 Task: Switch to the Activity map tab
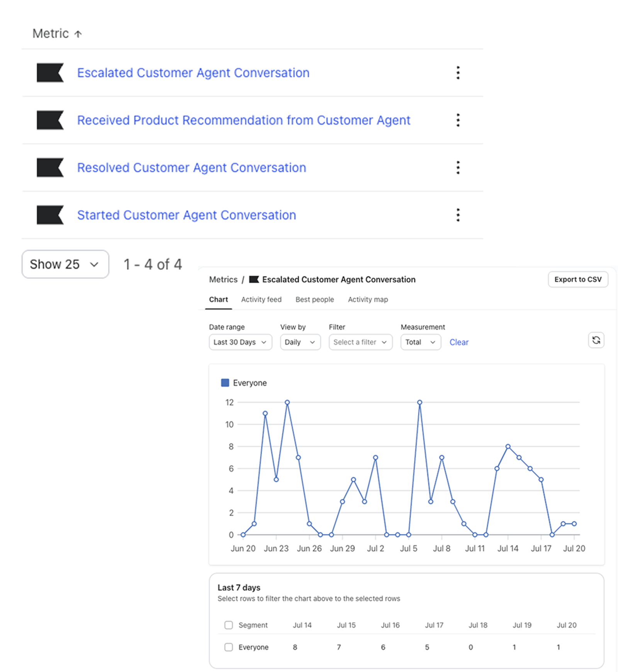[x=368, y=299]
